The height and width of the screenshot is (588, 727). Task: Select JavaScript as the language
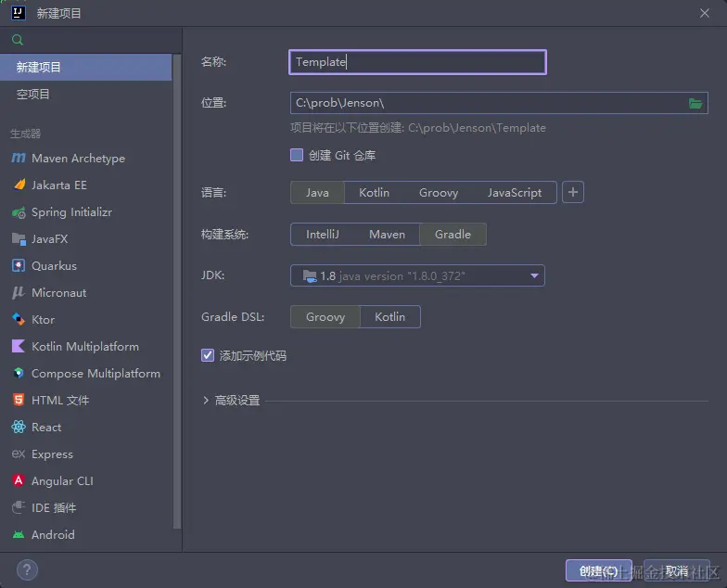point(515,193)
